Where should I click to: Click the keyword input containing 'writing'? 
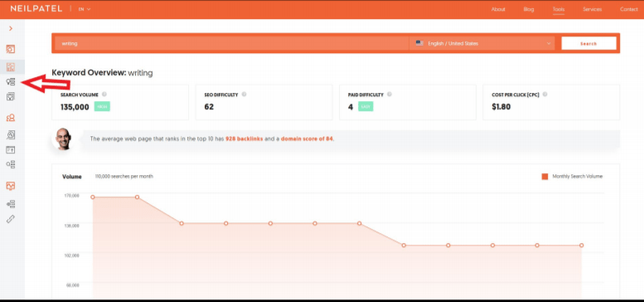[x=232, y=43]
